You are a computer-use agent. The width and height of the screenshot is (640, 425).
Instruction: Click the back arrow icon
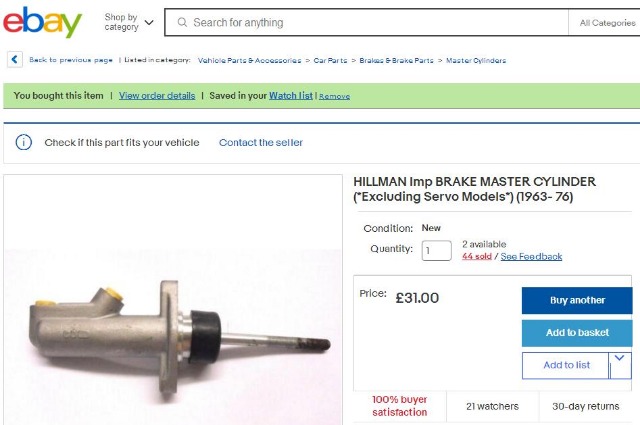[x=15, y=60]
